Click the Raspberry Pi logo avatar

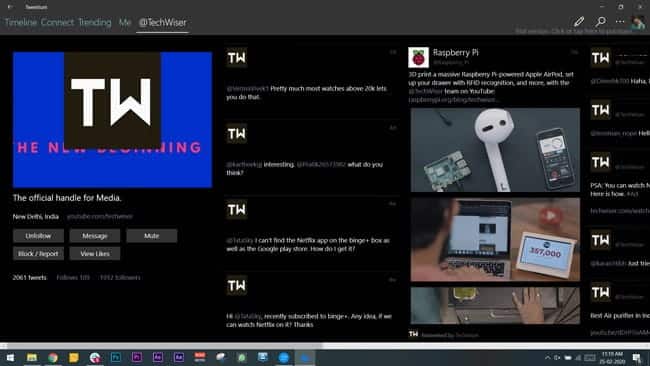(418, 58)
